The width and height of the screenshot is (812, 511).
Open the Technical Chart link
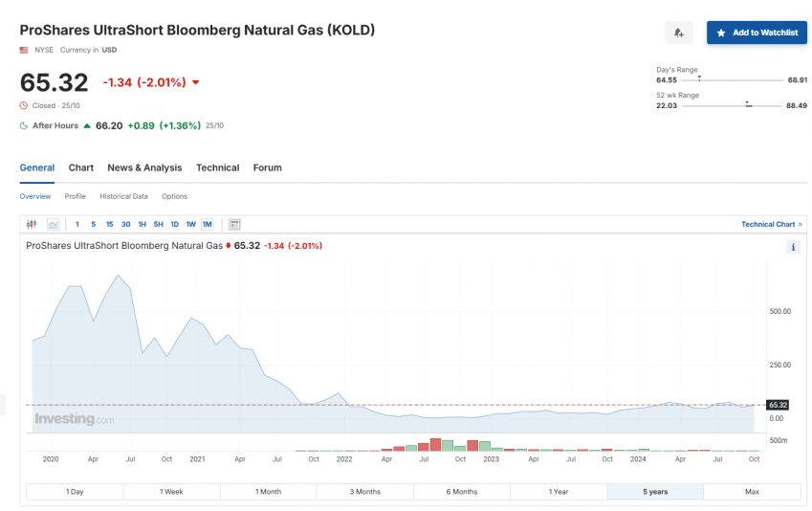click(771, 224)
